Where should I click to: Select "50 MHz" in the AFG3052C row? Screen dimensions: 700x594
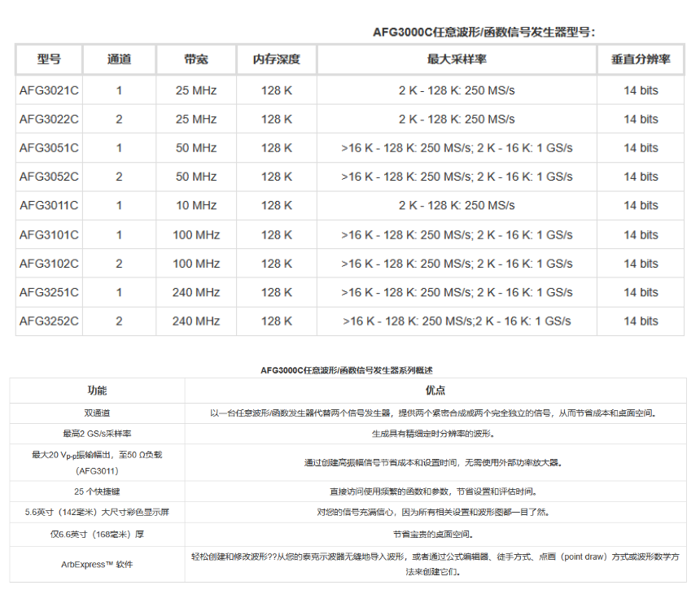[196, 177]
